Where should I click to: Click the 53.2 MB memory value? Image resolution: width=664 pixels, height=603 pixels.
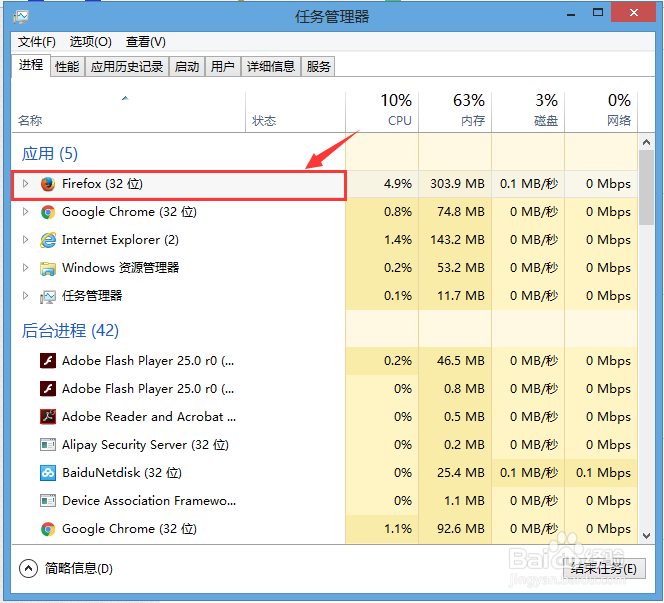(x=461, y=268)
